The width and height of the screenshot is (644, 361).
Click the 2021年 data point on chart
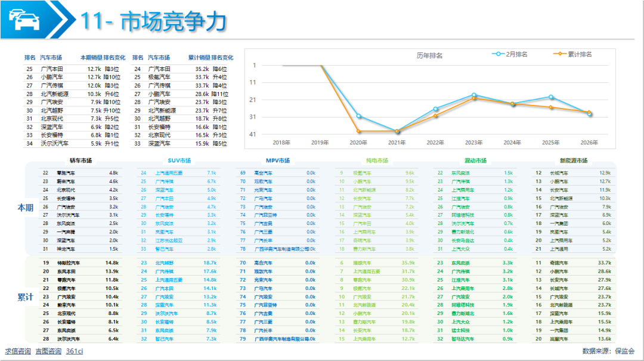[x=397, y=131]
